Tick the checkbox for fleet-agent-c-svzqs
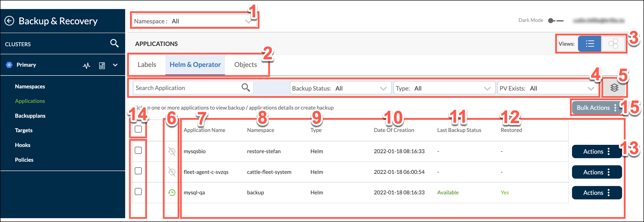Image resolution: width=644 pixels, height=222 pixels. coord(138,171)
